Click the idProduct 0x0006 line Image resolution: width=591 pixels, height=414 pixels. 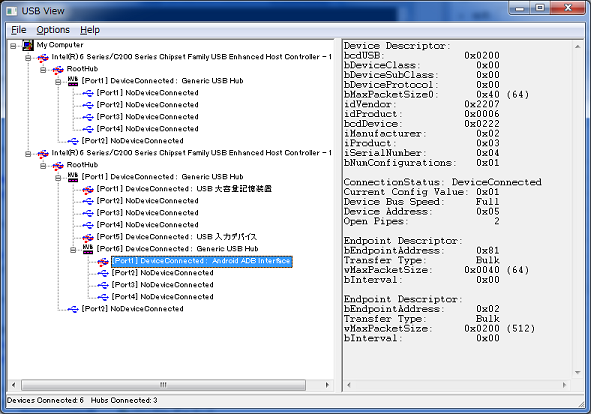[x=421, y=114]
